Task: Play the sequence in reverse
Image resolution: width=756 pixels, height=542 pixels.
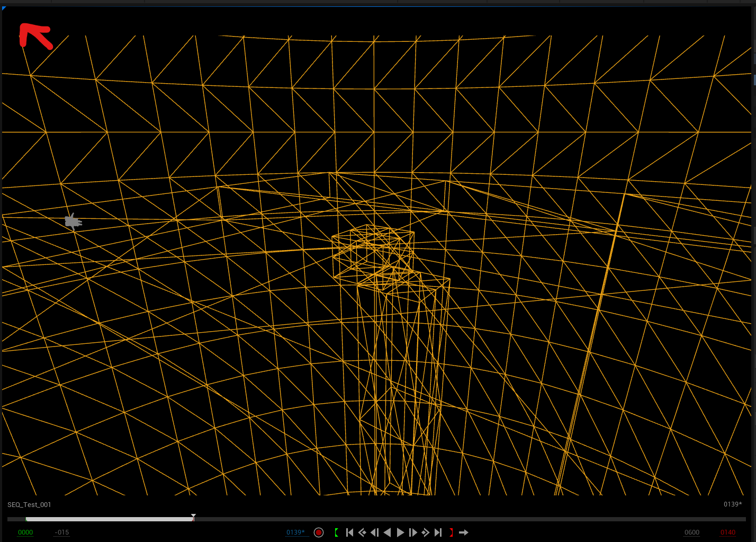Action: coord(388,532)
